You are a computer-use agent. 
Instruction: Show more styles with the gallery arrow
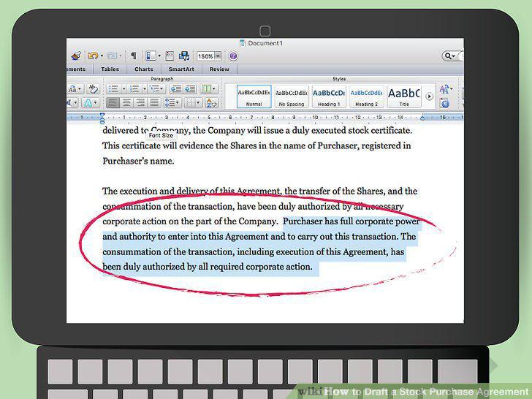(429, 96)
